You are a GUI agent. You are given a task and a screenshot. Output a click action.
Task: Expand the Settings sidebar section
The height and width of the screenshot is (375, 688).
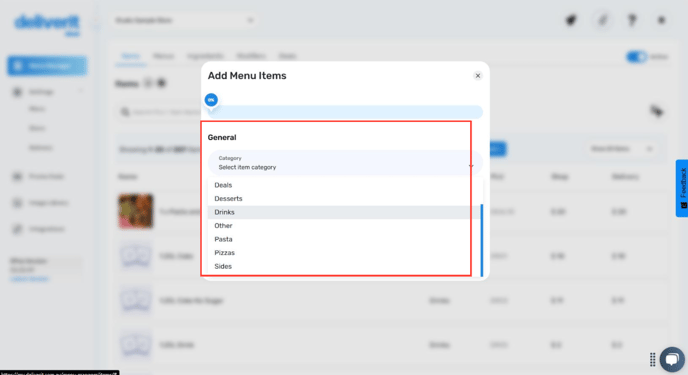[47, 92]
